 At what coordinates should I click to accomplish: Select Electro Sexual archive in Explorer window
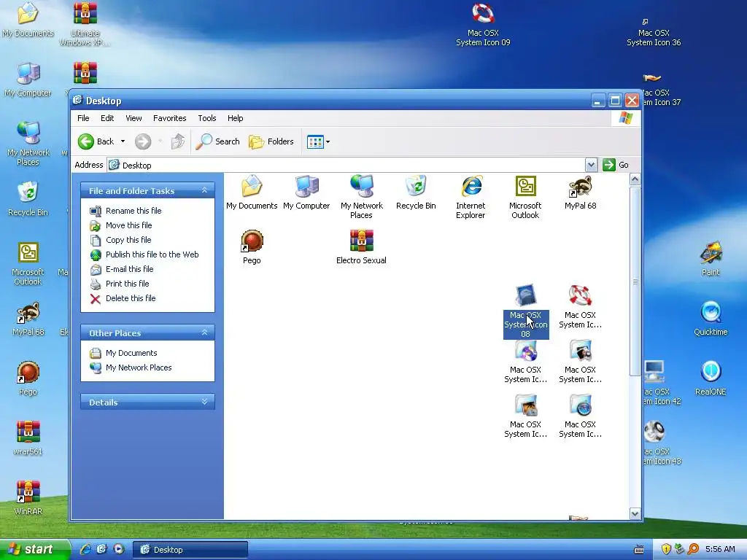pyautogui.click(x=361, y=246)
